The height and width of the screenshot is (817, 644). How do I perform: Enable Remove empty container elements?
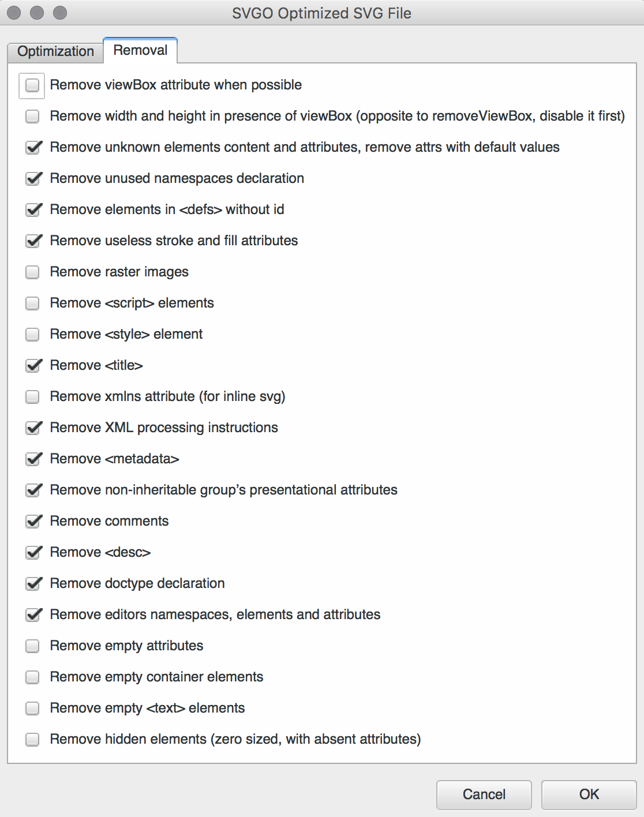[32, 677]
